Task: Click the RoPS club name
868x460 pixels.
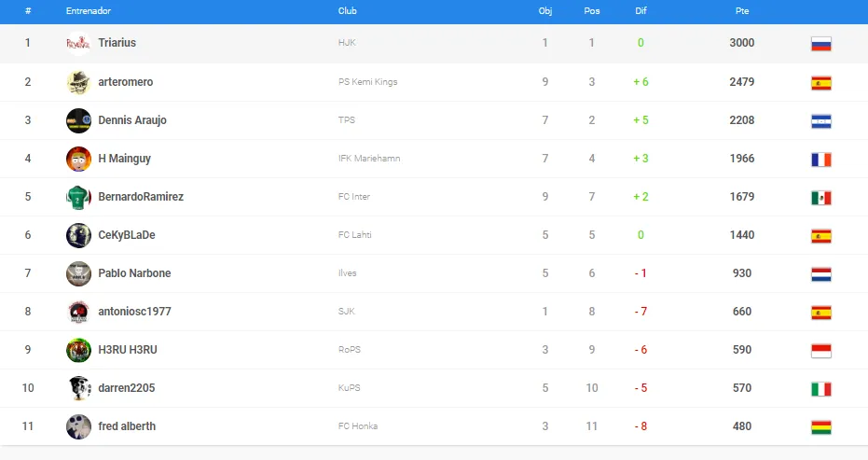Action: click(350, 350)
